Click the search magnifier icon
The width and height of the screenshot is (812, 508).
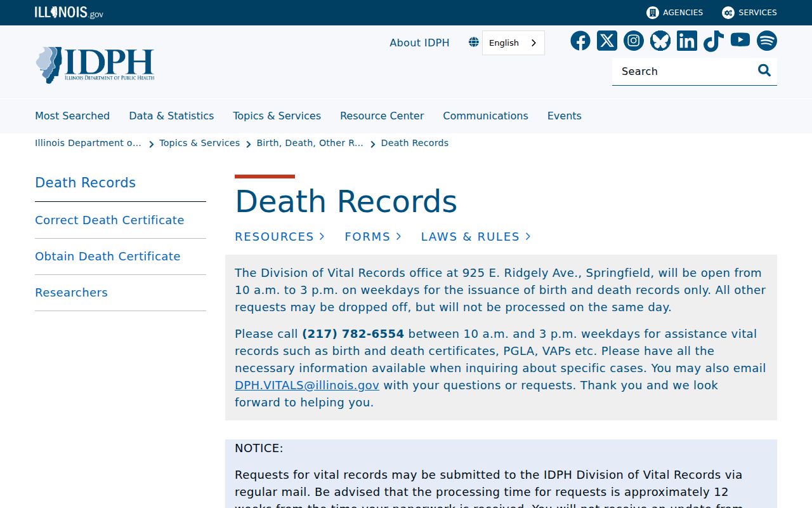pyautogui.click(x=764, y=70)
